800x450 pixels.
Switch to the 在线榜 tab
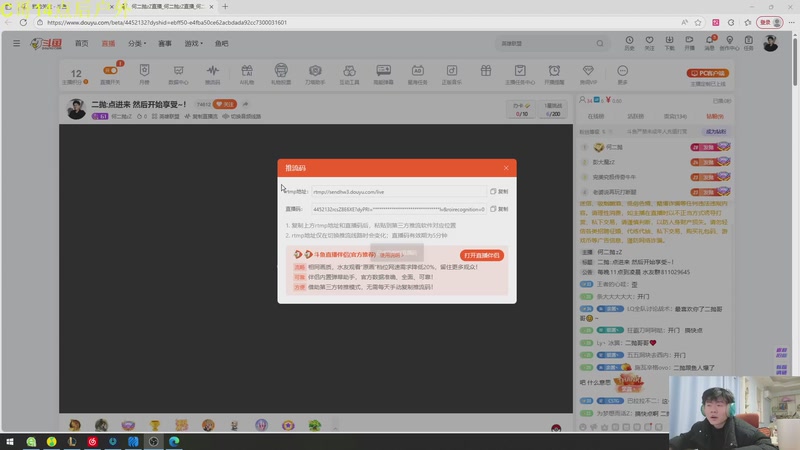click(595, 116)
